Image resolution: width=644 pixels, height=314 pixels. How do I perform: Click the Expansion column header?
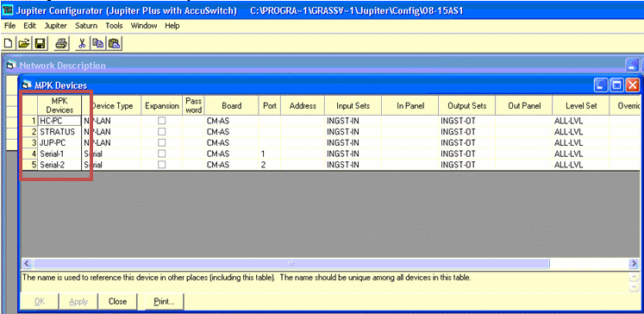coord(162,105)
